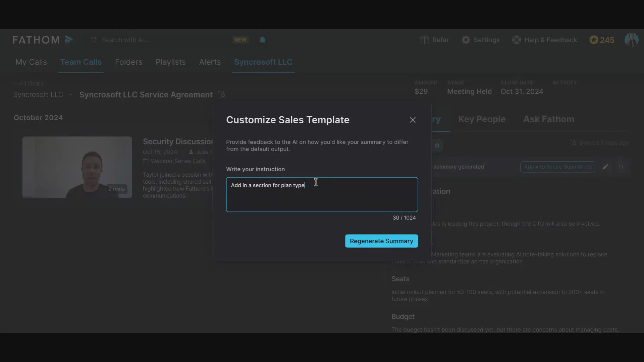Switch to Ask Fathom tab
Screen dimensions: 644x362
pos(549,119)
